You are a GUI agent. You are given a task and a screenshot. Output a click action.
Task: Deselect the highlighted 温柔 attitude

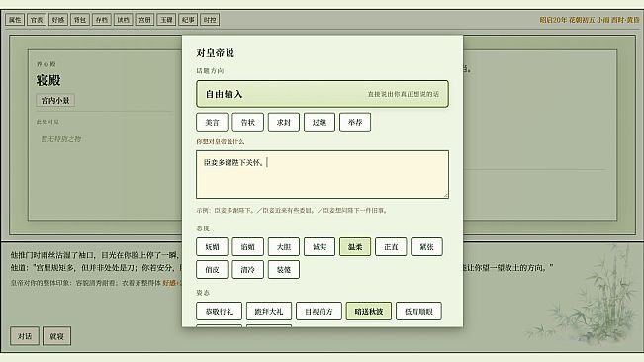pyautogui.click(x=355, y=247)
